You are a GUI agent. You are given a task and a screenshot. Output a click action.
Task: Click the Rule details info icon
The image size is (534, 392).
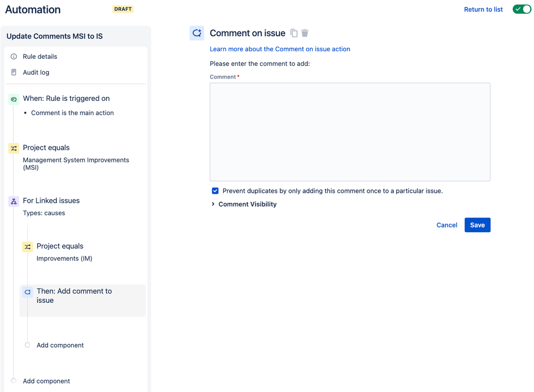click(x=14, y=57)
